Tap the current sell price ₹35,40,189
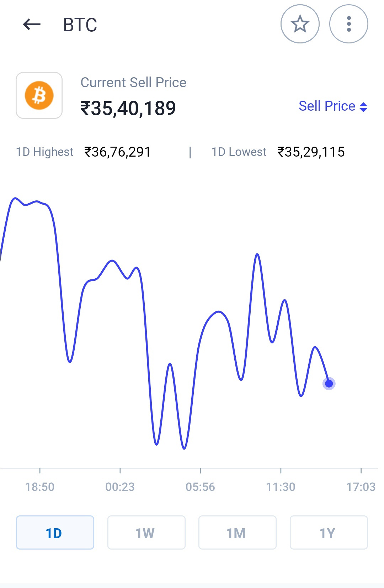384x588 pixels. click(x=128, y=109)
